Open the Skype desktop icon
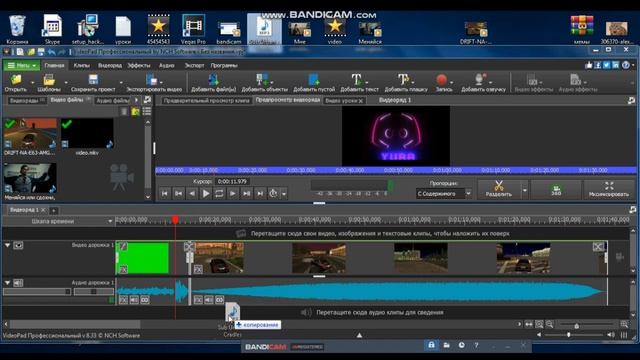The height and width of the screenshot is (360, 640). coord(52,29)
